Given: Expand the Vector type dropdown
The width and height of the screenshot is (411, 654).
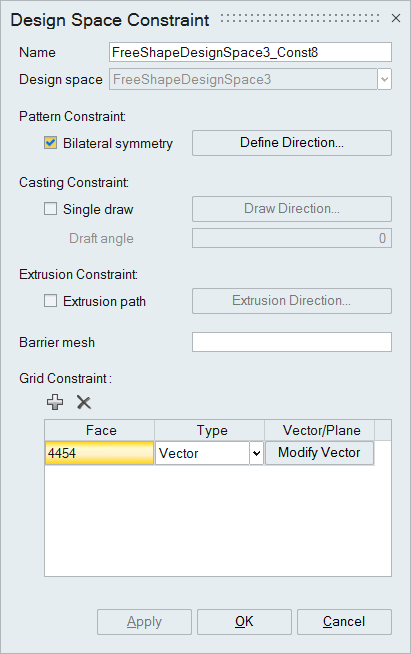Looking at the screenshot, I should tap(256, 453).
